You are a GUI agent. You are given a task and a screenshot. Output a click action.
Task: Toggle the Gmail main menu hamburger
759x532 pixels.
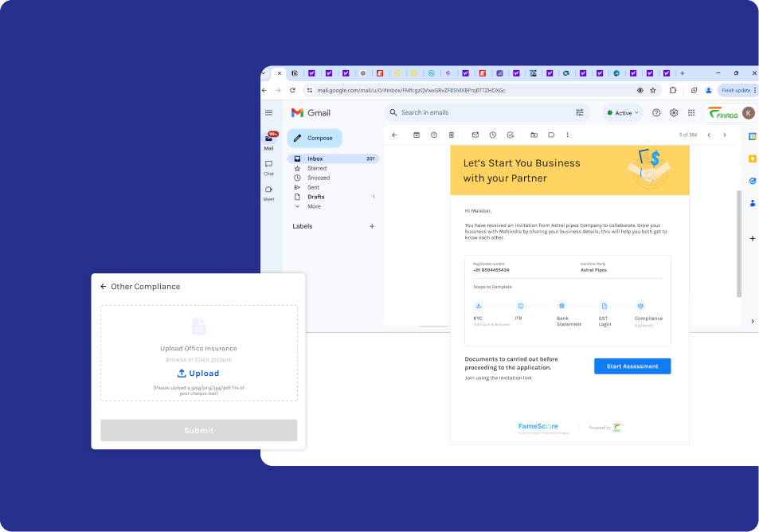(x=269, y=113)
